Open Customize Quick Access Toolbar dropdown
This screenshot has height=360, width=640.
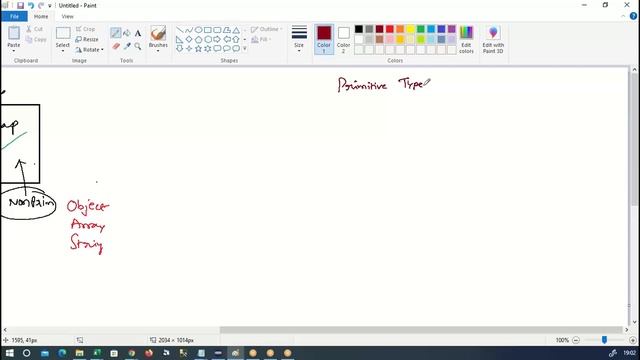50,6
